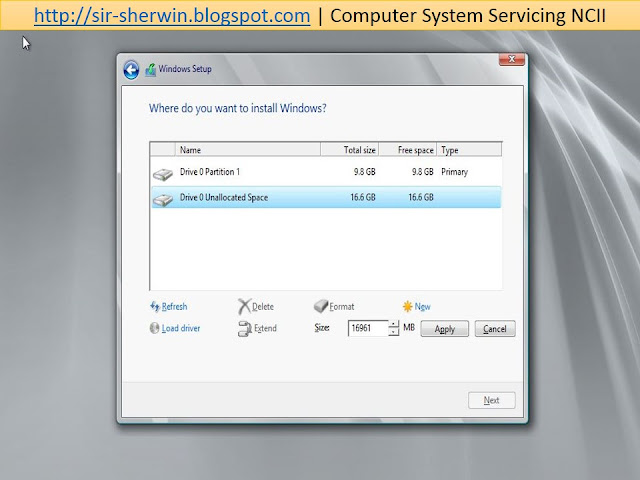This screenshot has width=640, height=480.
Task: Click the Extend partition icon
Action: click(x=244, y=329)
